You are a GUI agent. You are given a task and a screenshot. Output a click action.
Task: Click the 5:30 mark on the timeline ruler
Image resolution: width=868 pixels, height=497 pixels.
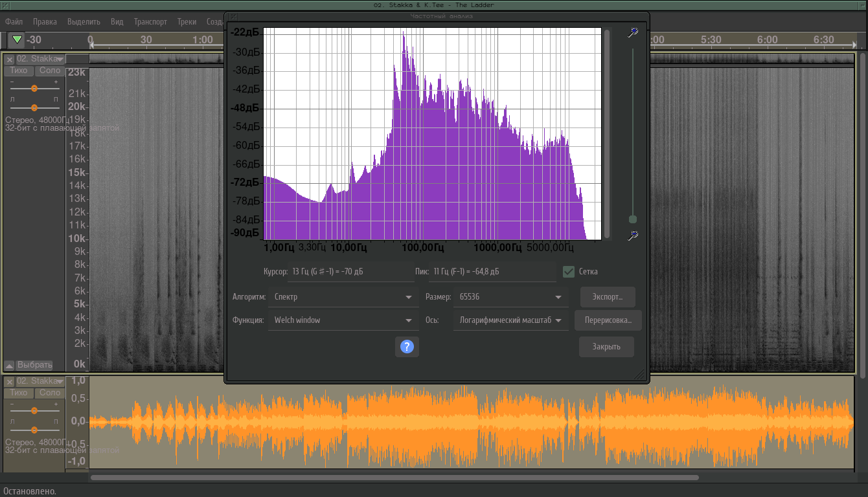[711, 40]
